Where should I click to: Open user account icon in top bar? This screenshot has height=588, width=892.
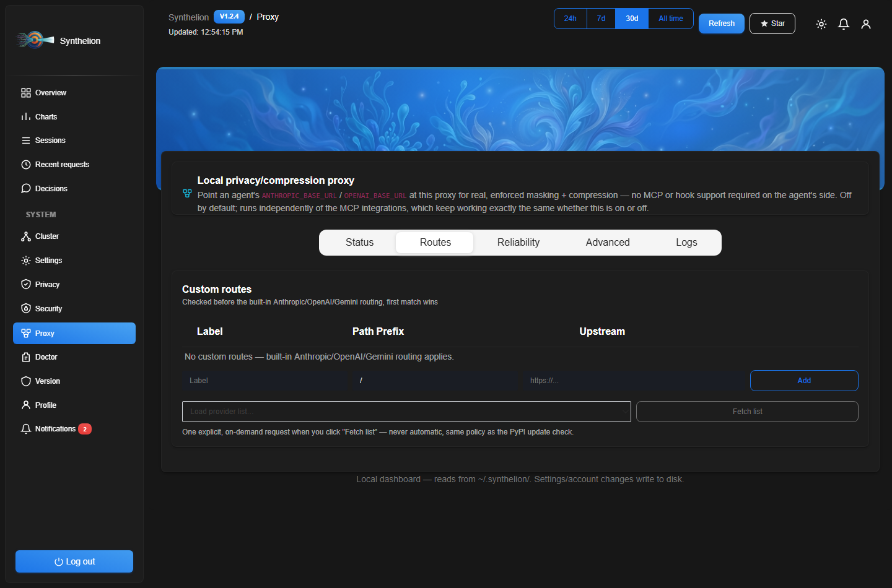(x=866, y=24)
